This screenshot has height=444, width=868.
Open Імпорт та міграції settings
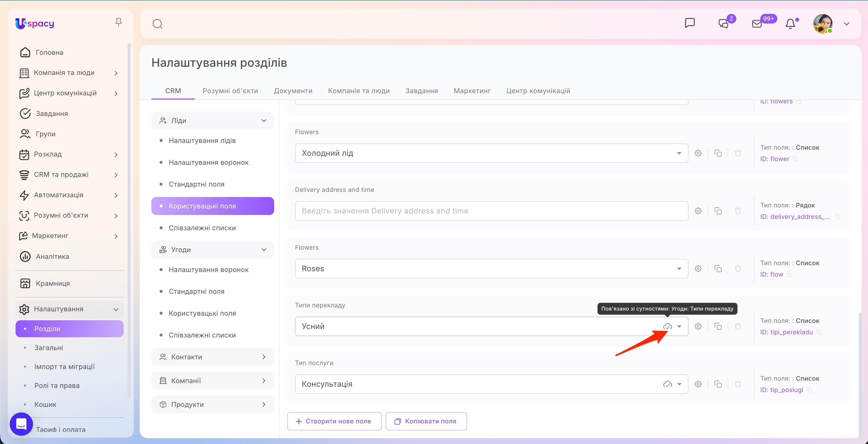click(x=64, y=367)
